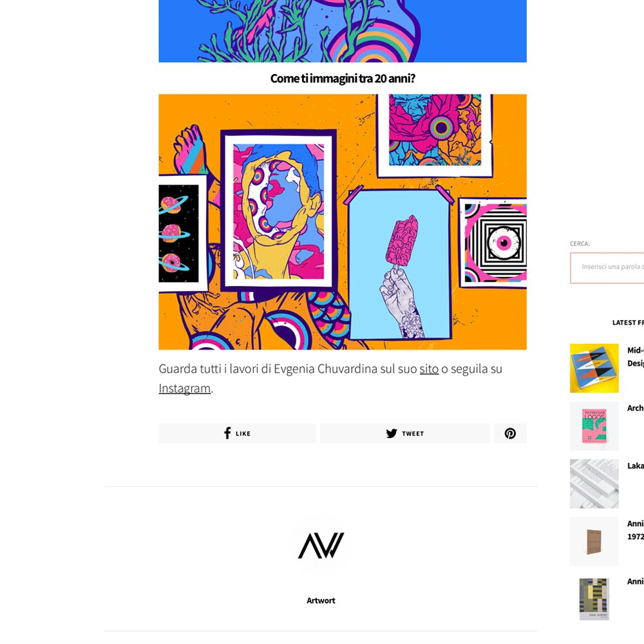Open the yellow Mid-Century book thumbnail
The image size is (644, 644).
click(x=594, y=368)
